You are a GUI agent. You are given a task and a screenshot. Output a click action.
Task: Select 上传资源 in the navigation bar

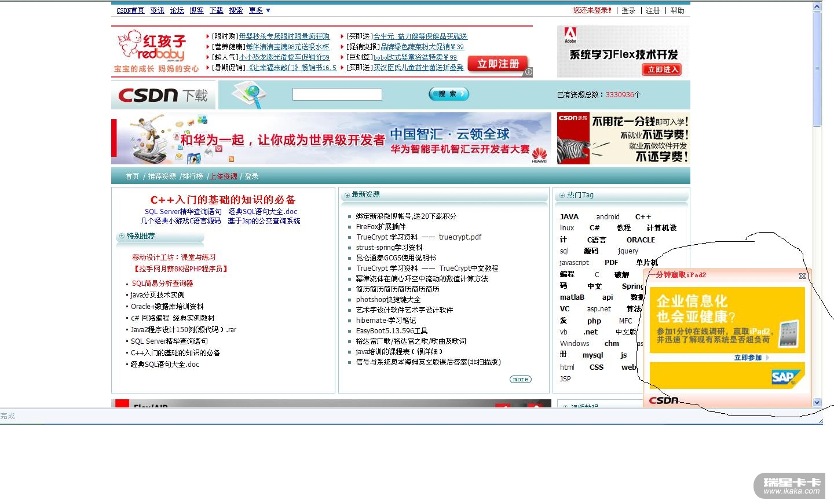click(224, 176)
